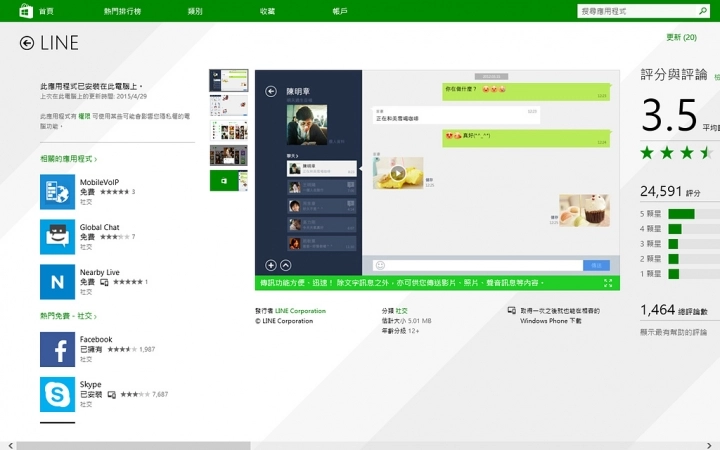Select the fourth dark screenshot thumbnail

[x=229, y=156]
